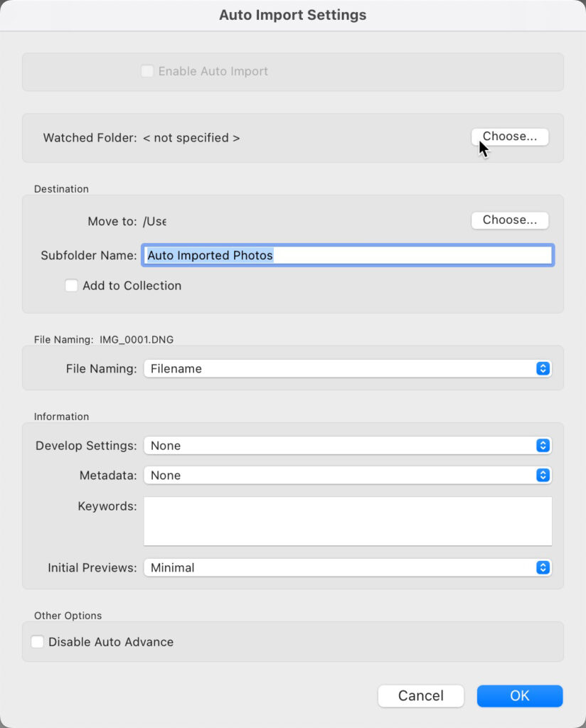Click the Subfolder Name text field

(x=347, y=255)
